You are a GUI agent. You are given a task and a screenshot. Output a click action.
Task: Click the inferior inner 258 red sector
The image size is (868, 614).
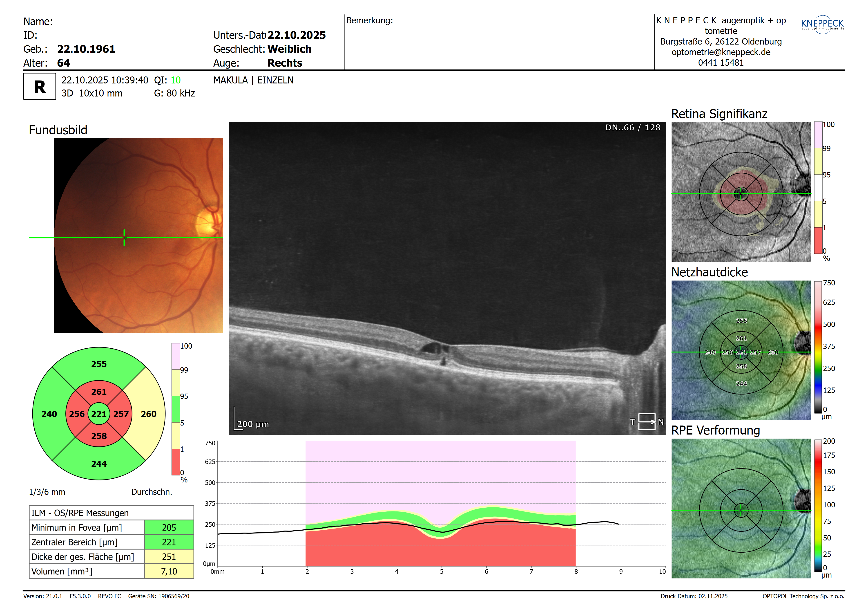pyautogui.click(x=99, y=436)
